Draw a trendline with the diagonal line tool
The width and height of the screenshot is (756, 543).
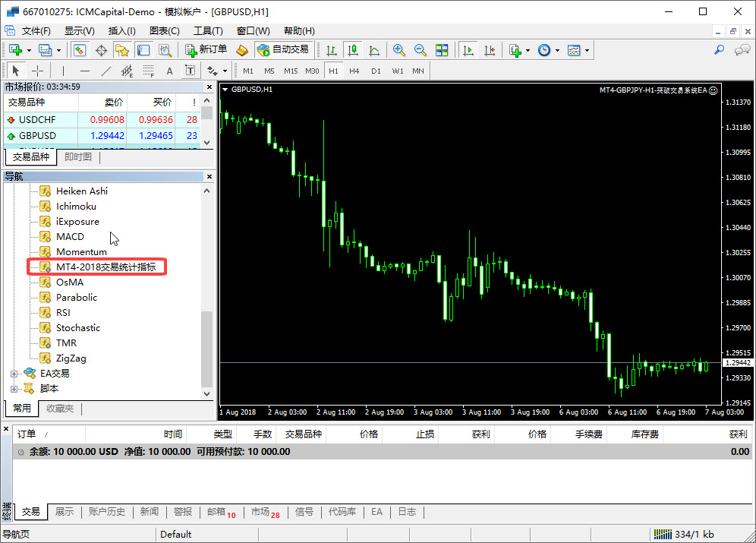point(106,71)
